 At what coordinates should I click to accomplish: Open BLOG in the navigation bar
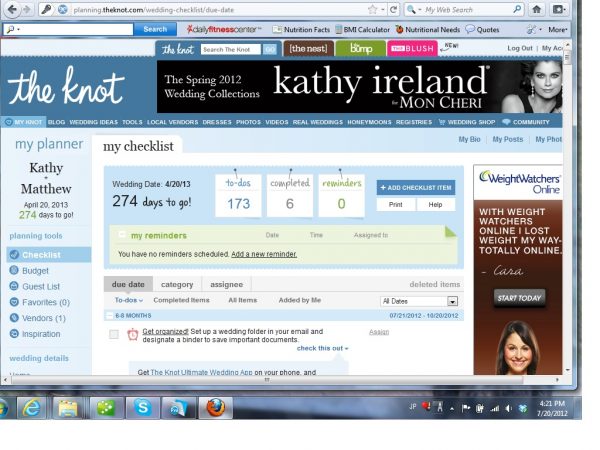[x=56, y=122]
